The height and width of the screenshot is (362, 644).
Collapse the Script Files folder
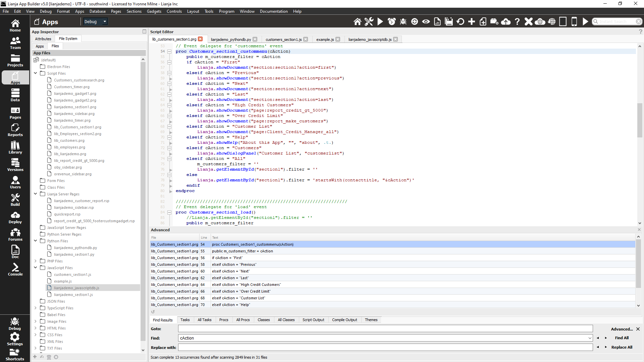point(35,73)
